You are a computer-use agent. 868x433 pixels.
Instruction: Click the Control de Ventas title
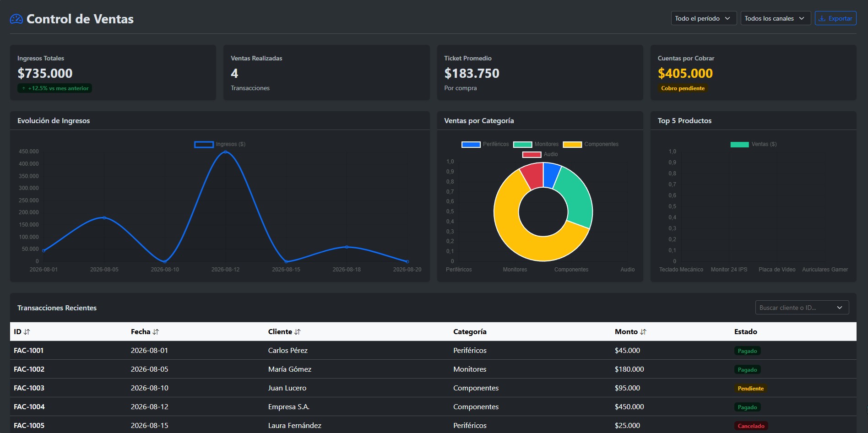click(80, 19)
